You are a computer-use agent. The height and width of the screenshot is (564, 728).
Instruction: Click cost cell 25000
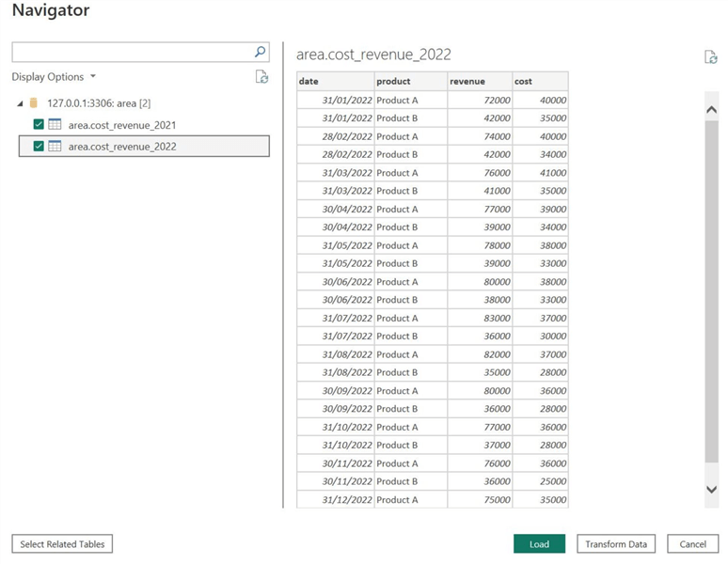coord(541,481)
